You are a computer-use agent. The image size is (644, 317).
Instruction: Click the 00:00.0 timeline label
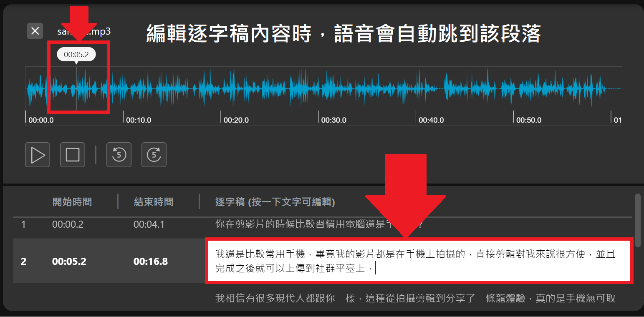[x=40, y=120]
